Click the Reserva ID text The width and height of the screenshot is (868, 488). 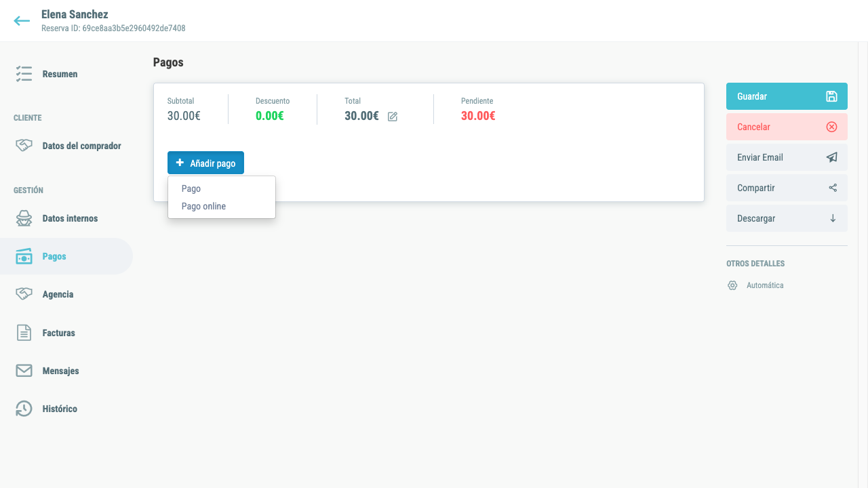(113, 28)
